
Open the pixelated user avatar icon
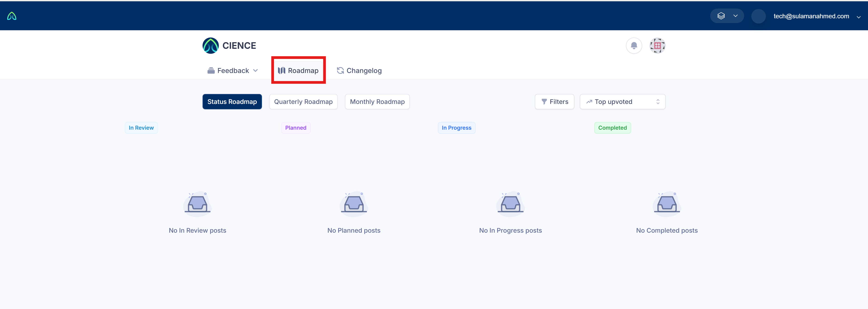pyautogui.click(x=657, y=45)
